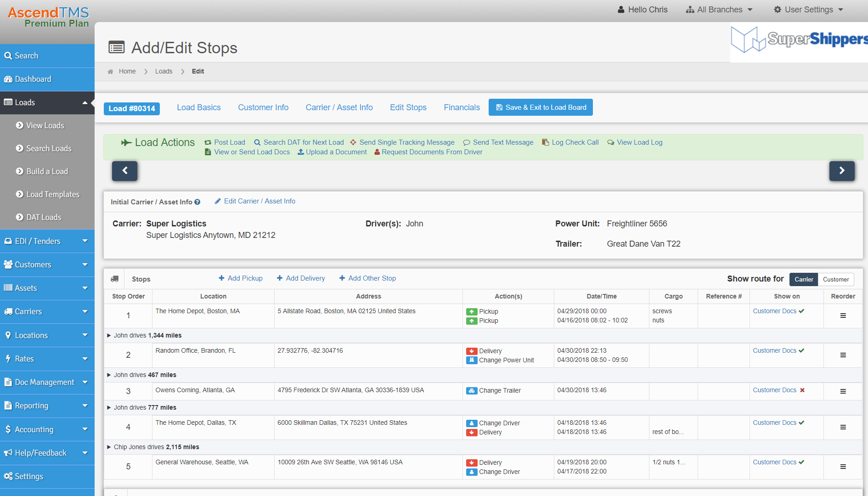868x496 pixels.
Task: Show route for Carrier
Action: (x=803, y=279)
